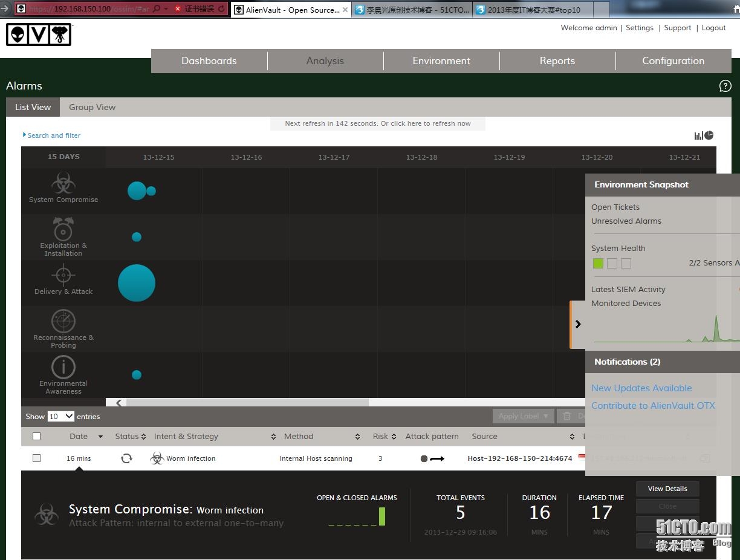Expand the Search and filter section
This screenshot has width=740, height=560.
tap(51, 135)
